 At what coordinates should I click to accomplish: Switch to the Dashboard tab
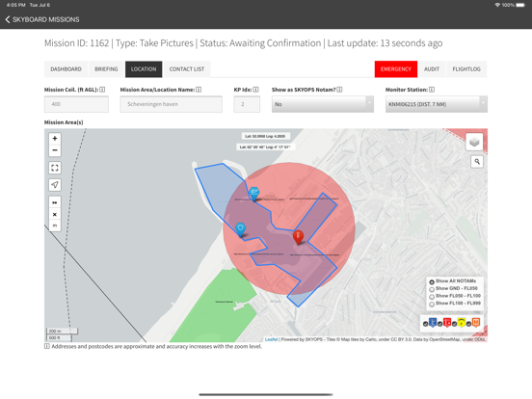pyautogui.click(x=66, y=69)
